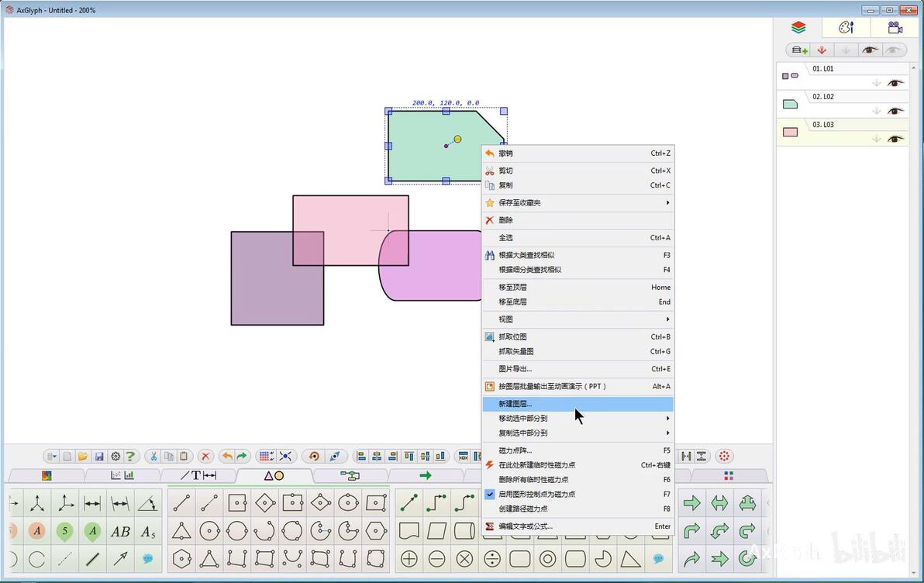Expand the 复制选中部分到 submenu
This screenshot has height=583, width=924.
tap(577, 433)
